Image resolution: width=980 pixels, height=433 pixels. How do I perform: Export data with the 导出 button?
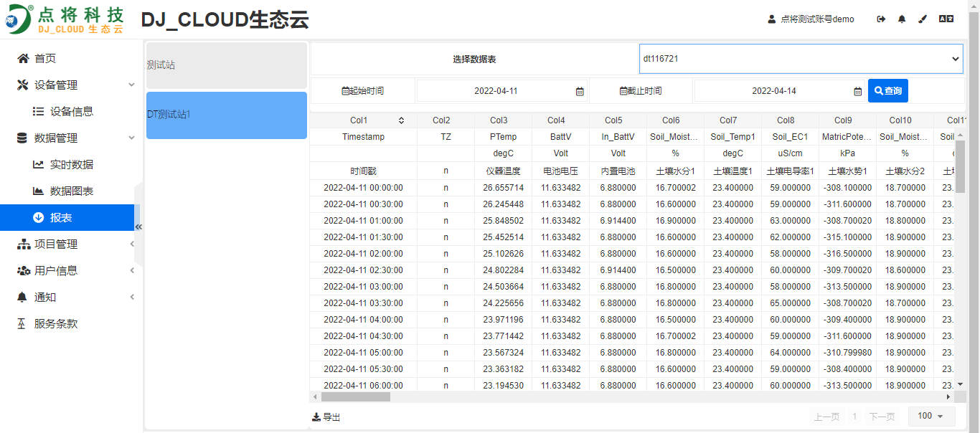tap(326, 417)
